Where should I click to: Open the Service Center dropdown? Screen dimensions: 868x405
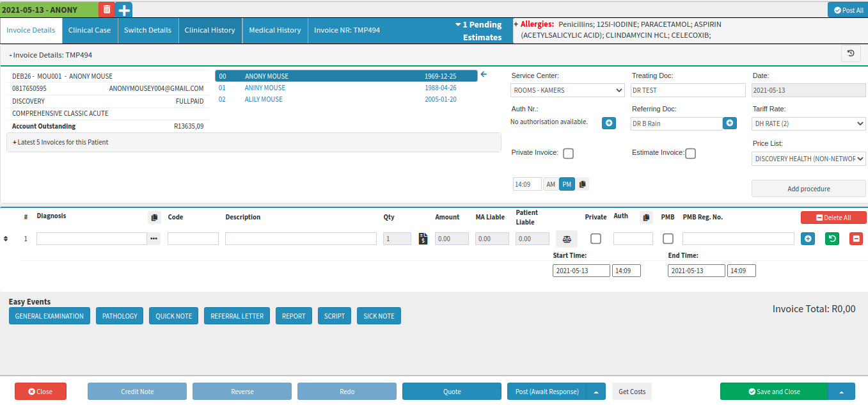click(x=567, y=90)
